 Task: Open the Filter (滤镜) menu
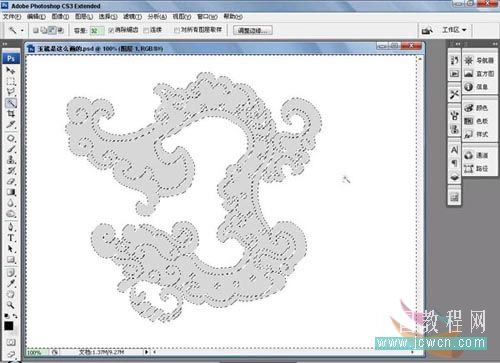[x=132, y=16]
